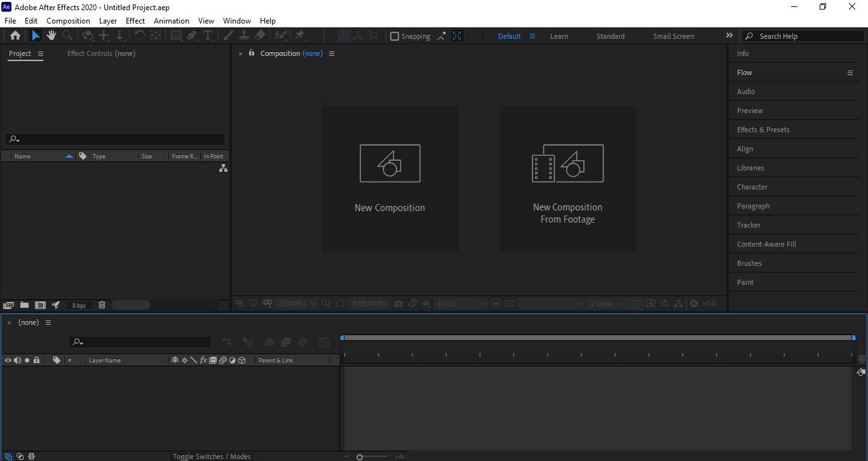Choose the Pen tool in toolbar
This screenshot has height=461, width=868.
192,36
